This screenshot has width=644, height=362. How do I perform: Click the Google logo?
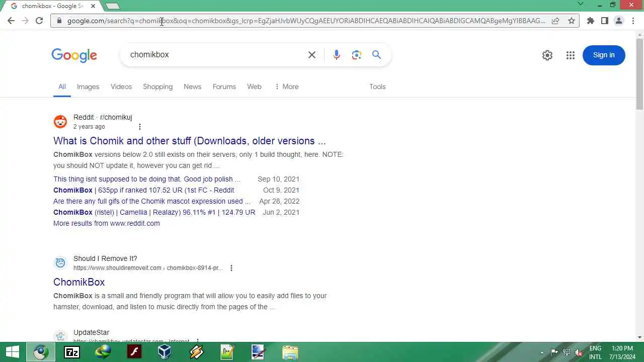(74, 55)
